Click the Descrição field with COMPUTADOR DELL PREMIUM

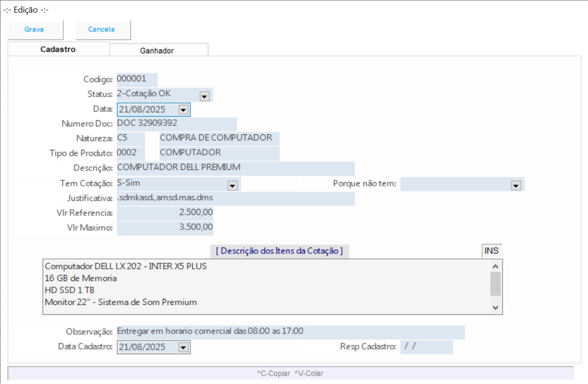(x=235, y=168)
